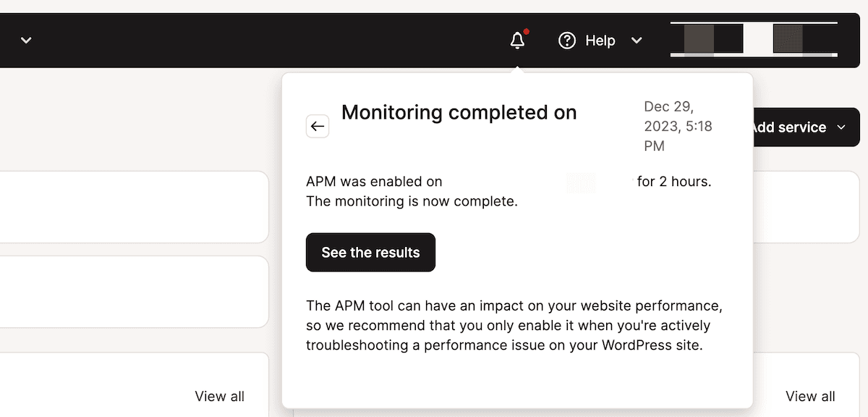868x417 pixels.
Task: Click the APM tool performance warning paragraph
Action: [x=514, y=325]
